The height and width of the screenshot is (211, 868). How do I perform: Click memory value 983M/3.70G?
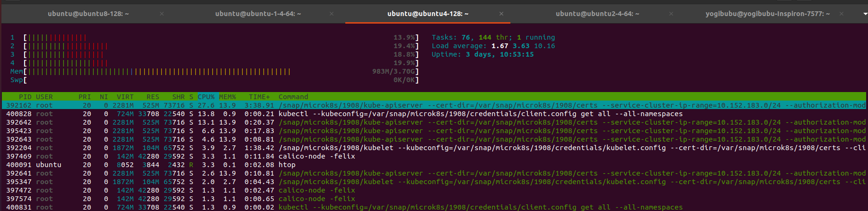click(x=394, y=71)
